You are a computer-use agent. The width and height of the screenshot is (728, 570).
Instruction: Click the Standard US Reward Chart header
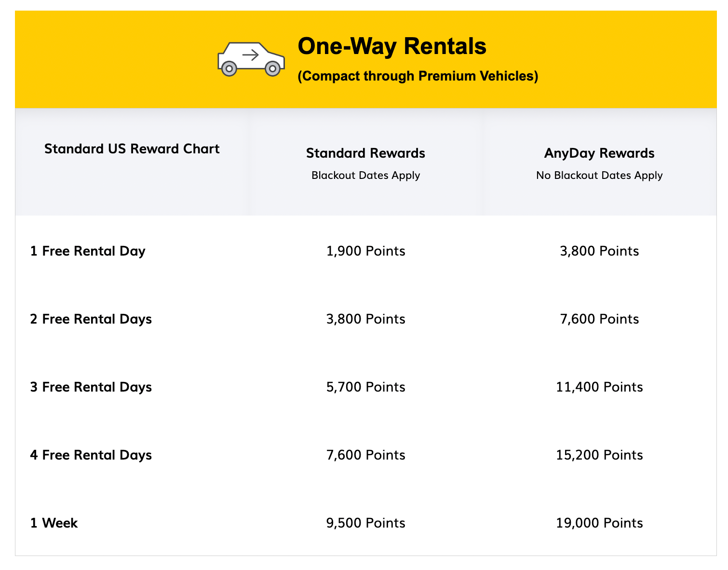pos(132,149)
